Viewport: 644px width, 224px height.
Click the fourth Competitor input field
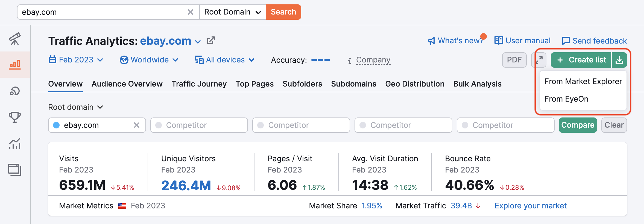506,125
